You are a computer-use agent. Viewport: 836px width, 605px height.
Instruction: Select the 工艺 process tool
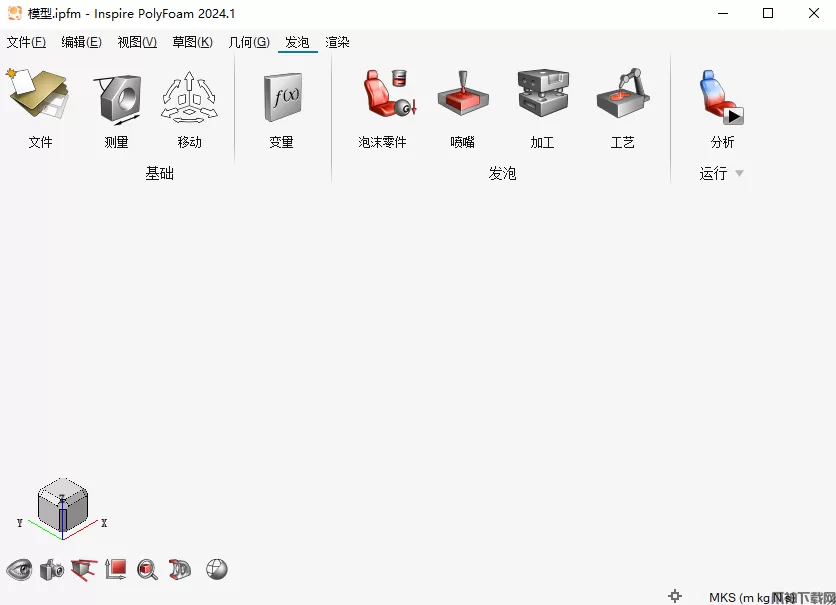pos(622,93)
